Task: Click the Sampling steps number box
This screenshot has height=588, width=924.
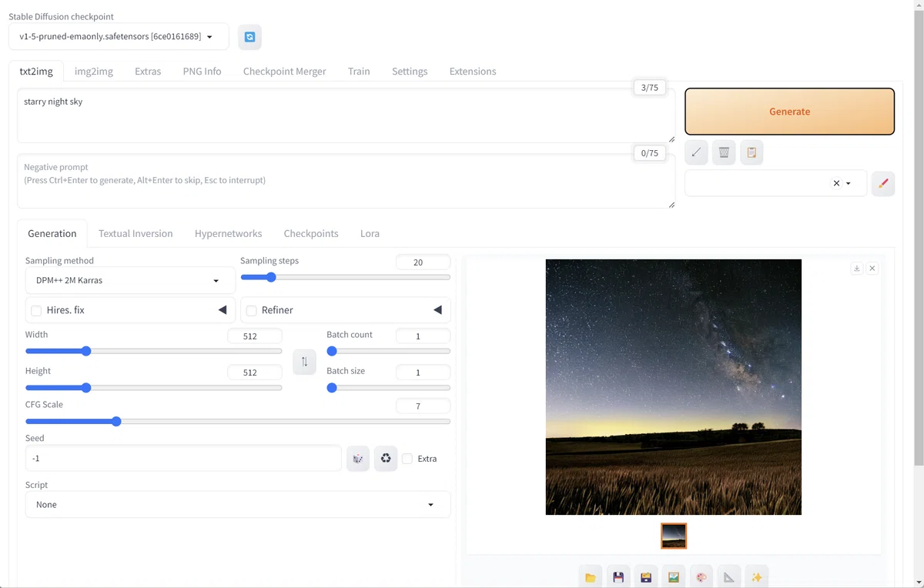Action: coord(423,262)
